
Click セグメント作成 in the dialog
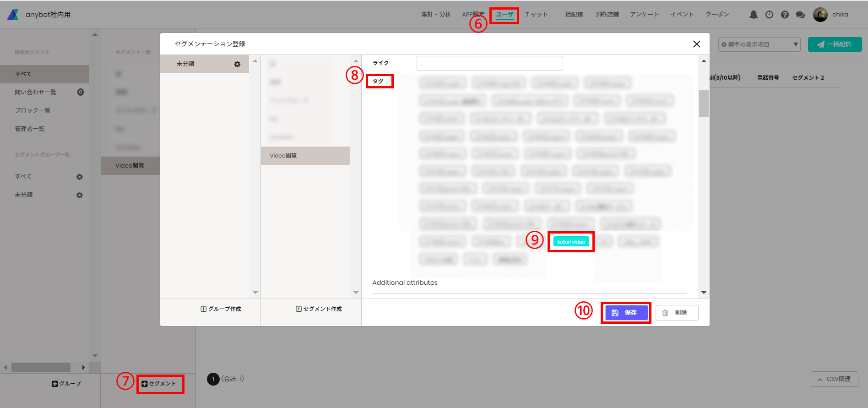pyautogui.click(x=319, y=309)
